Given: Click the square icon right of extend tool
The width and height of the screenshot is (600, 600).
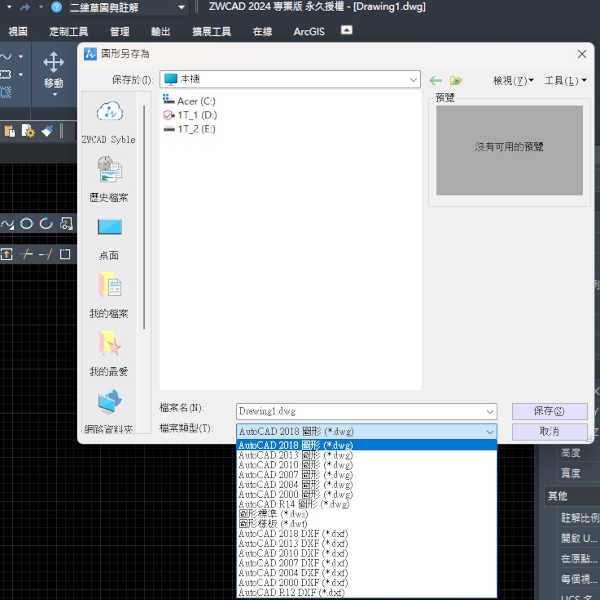Looking at the screenshot, I should (x=65, y=254).
